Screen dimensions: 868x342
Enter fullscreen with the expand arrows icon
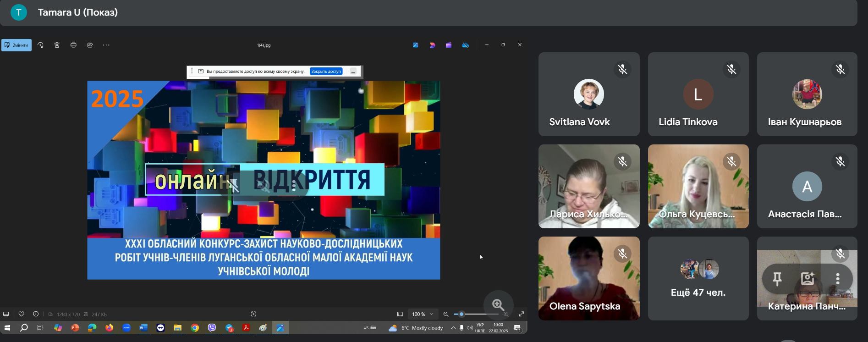click(x=522, y=314)
